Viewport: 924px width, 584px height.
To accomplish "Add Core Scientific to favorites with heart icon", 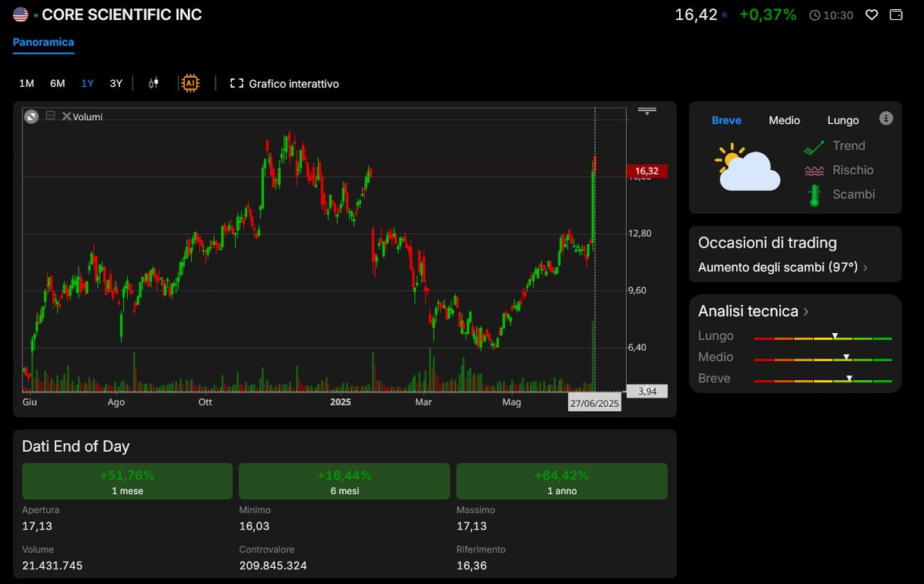I will point(872,15).
